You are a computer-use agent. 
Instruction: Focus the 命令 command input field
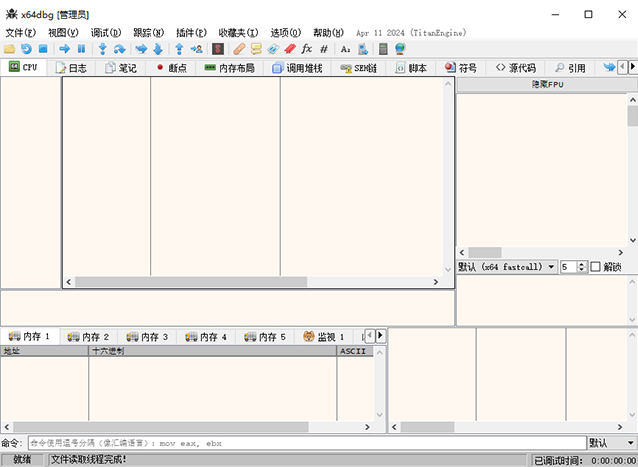(x=307, y=443)
